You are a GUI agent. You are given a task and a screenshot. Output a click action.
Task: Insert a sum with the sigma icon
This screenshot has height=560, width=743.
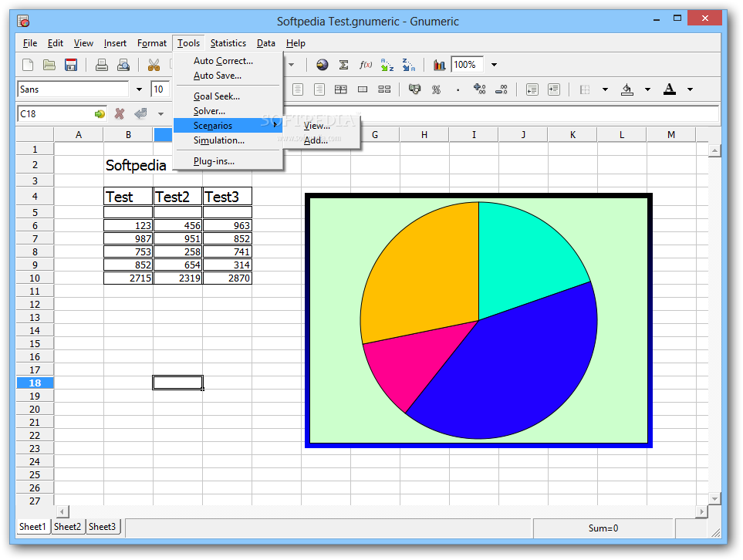click(344, 65)
